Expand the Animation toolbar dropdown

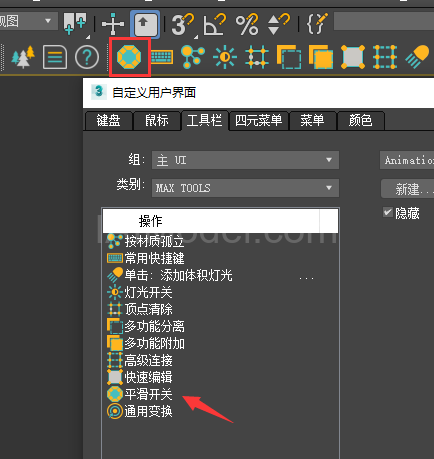(407, 160)
